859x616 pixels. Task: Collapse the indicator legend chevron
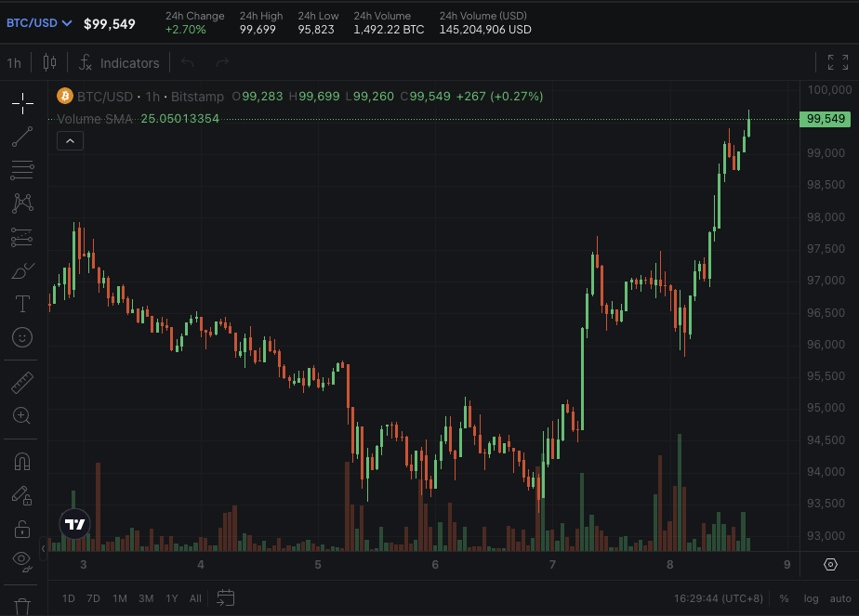[x=70, y=141]
